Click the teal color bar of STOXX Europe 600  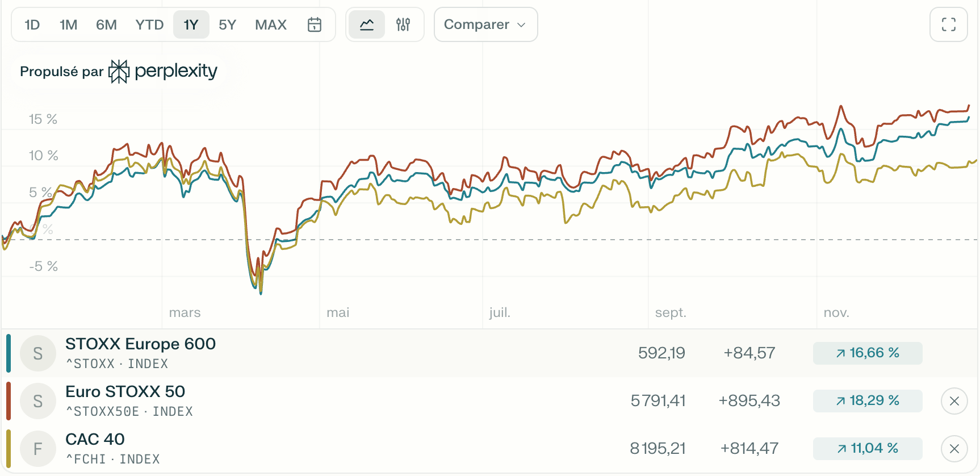point(9,353)
